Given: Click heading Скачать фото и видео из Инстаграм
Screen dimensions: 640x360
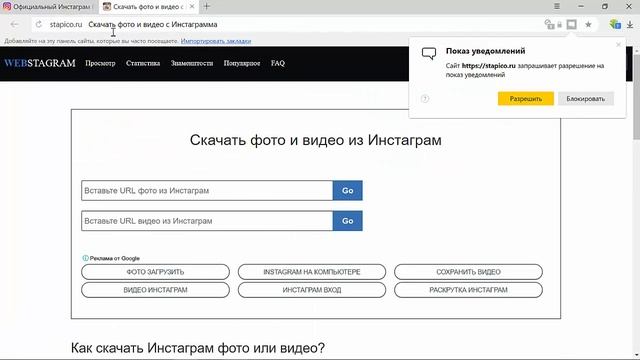Looking at the screenshot, I should pyautogui.click(x=316, y=140).
